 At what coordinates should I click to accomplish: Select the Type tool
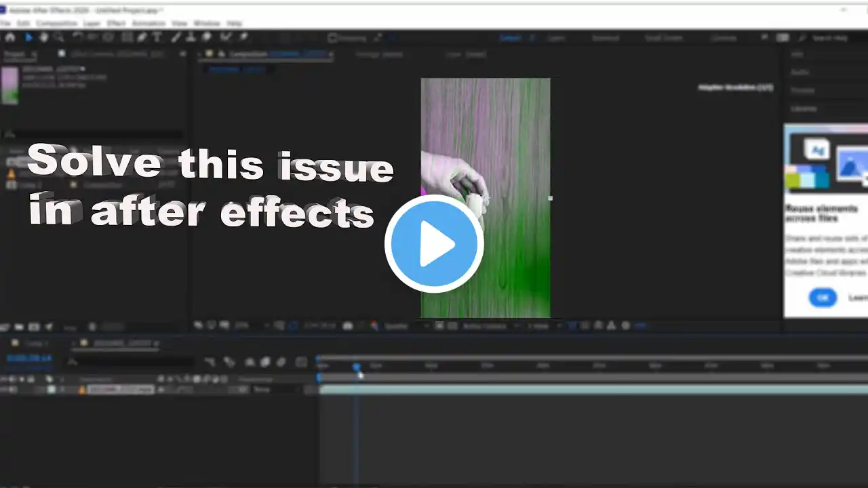(x=157, y=38)
